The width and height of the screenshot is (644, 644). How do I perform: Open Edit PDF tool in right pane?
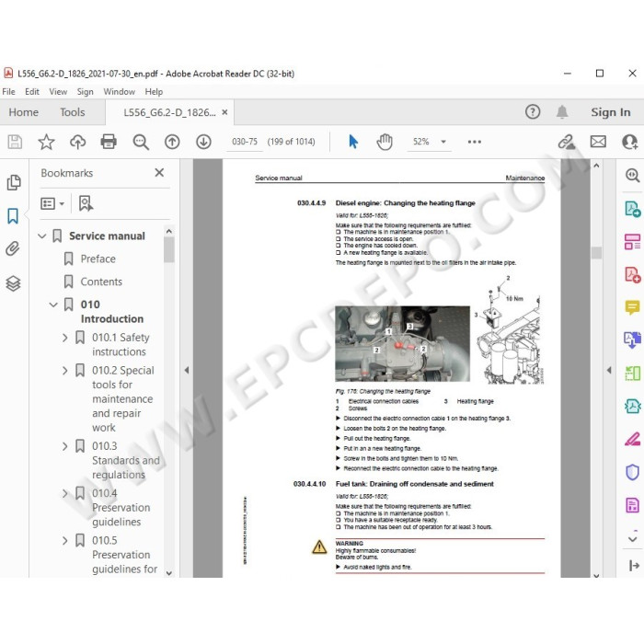[633, 242]
